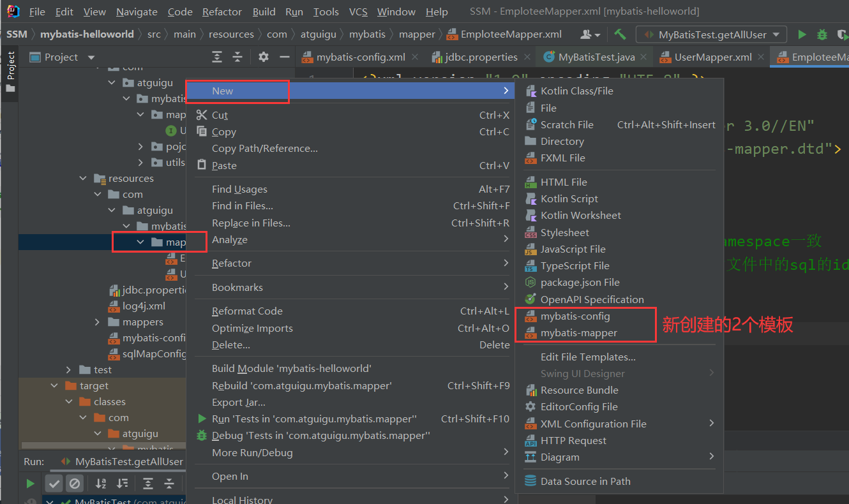Open the Navigate menu
This screenshot has width=849, height=504.
pyautogui.click(x=137, y=12)
